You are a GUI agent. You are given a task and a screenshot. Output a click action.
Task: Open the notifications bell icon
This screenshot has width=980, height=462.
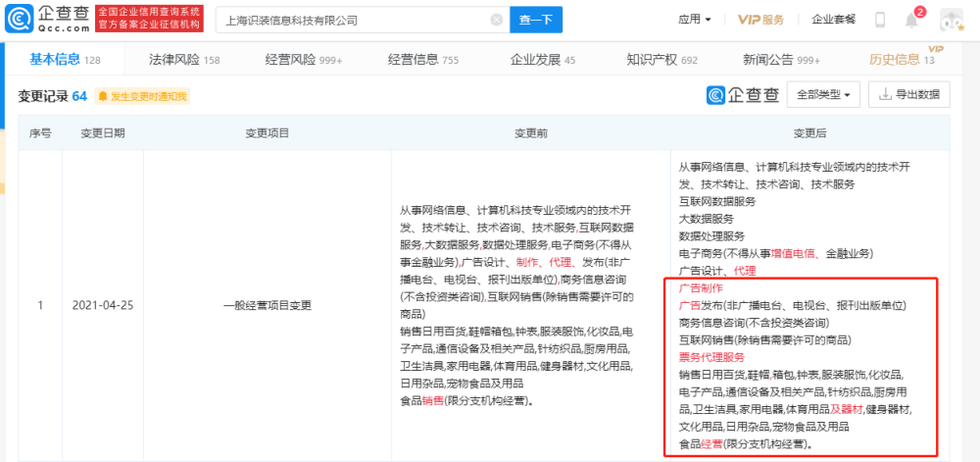[x=911, y=20]
